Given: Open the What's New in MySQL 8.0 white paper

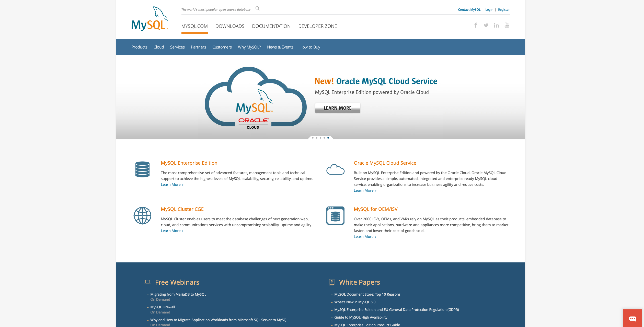Looking at the screenshot, I should click(355, 302).
